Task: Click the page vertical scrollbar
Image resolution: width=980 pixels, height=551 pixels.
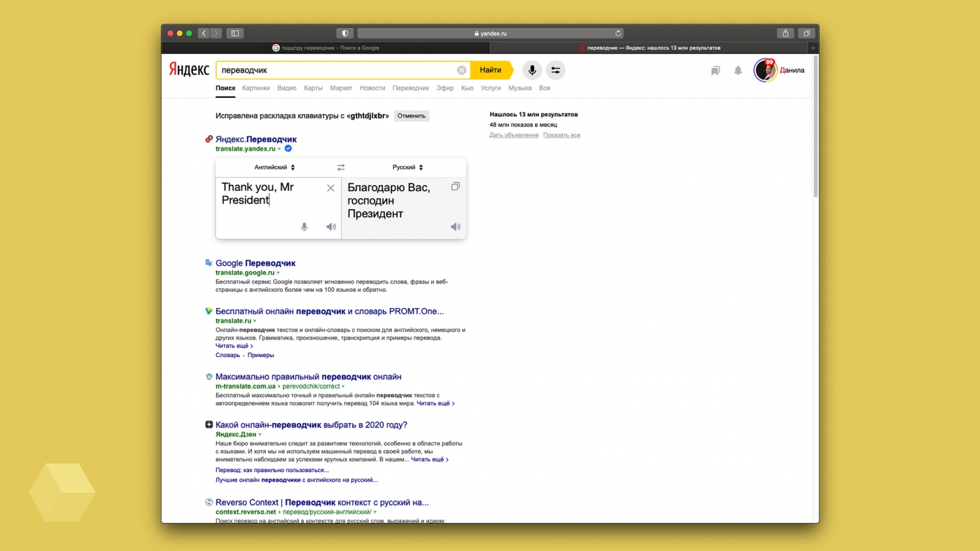Action: pos(815,127)
